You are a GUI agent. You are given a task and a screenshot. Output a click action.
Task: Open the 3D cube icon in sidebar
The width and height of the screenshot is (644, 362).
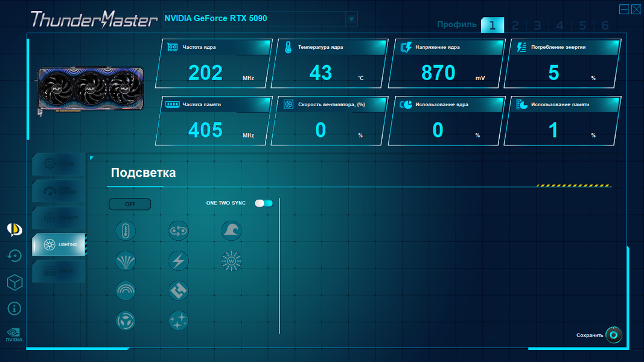[14, 282]
